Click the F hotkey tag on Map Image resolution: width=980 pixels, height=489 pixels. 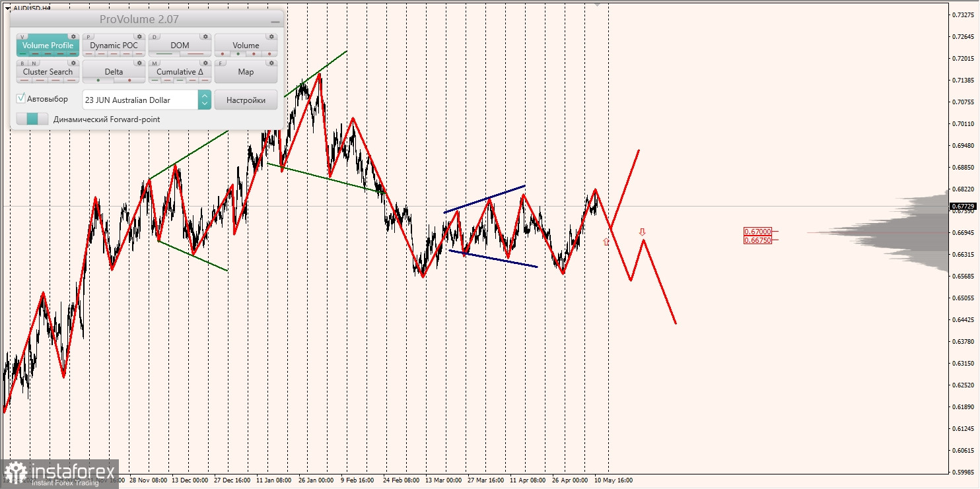221,63
